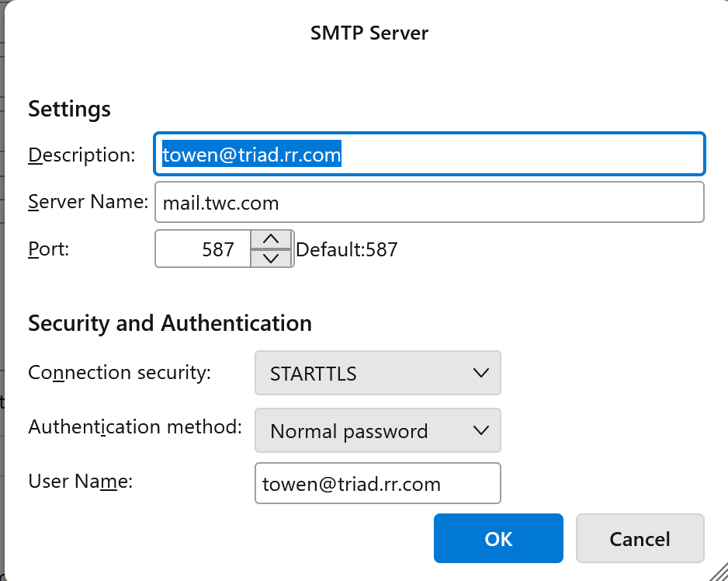
Task: Click the port decrement down arrow
Action: coord(271,258)
